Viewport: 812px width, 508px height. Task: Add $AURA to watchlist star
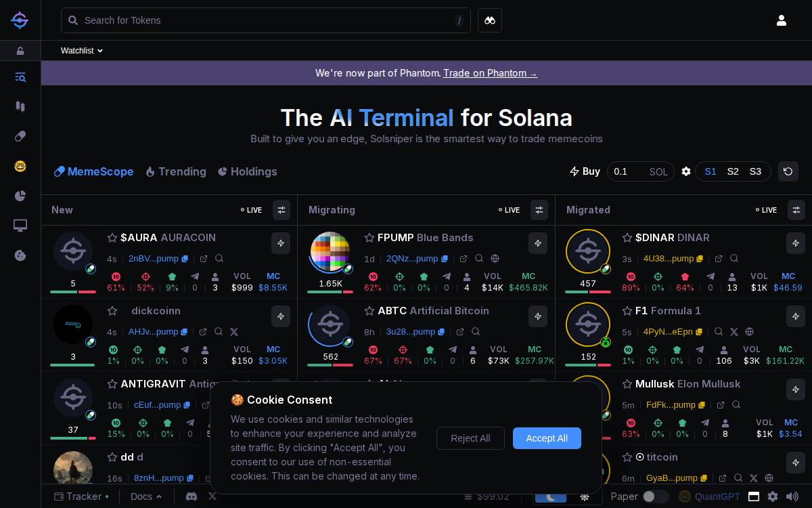point(112,238)
